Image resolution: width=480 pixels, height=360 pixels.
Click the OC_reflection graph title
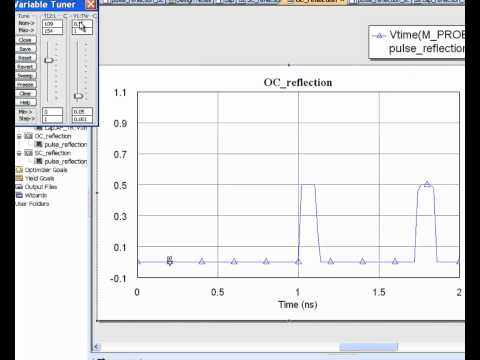click(x=298, y=83)
